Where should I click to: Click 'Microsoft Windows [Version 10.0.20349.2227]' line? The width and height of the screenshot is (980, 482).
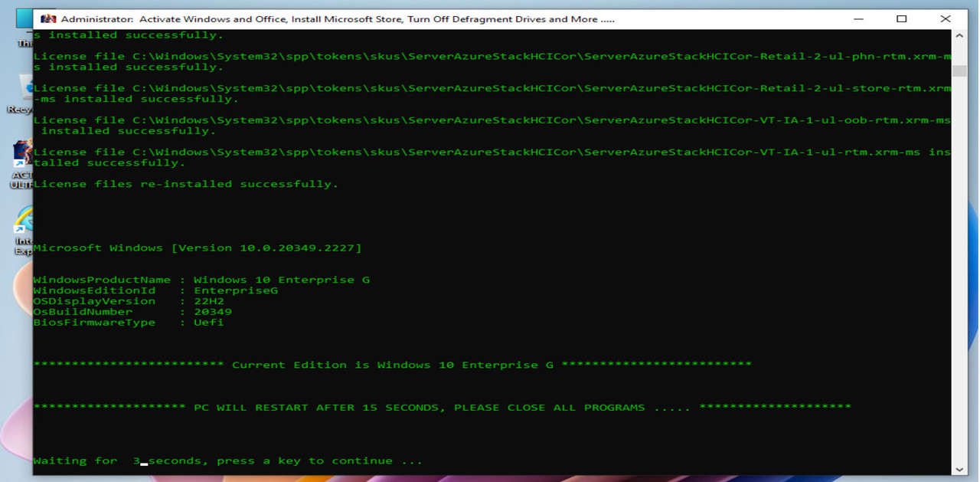198,248
